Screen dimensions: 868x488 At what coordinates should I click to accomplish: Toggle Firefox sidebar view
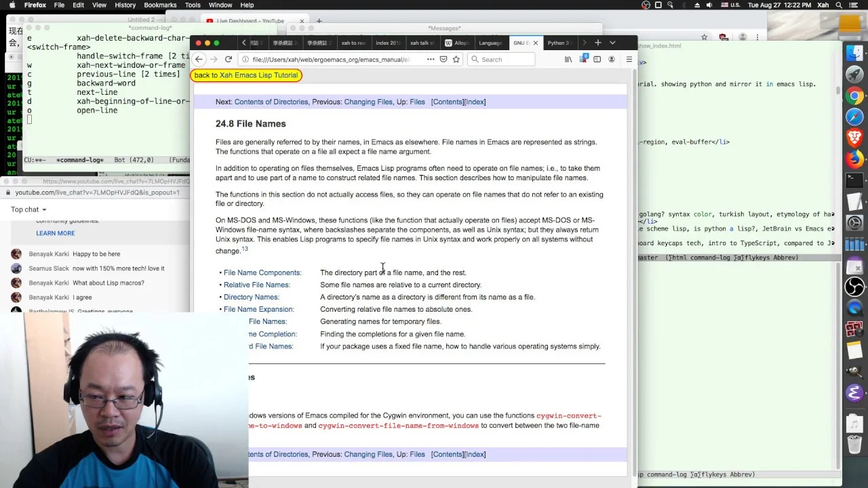pos(597,60)
